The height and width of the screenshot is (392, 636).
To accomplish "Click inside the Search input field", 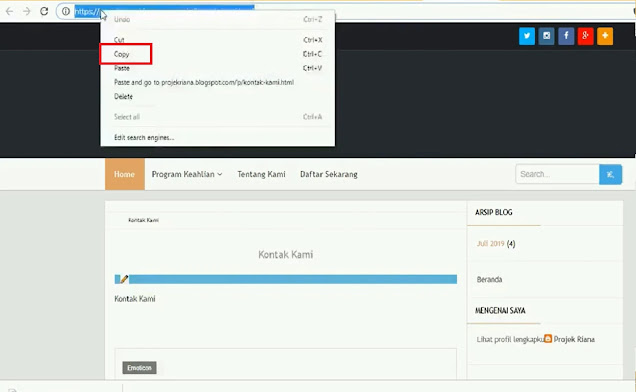I will tap(557, 174).
